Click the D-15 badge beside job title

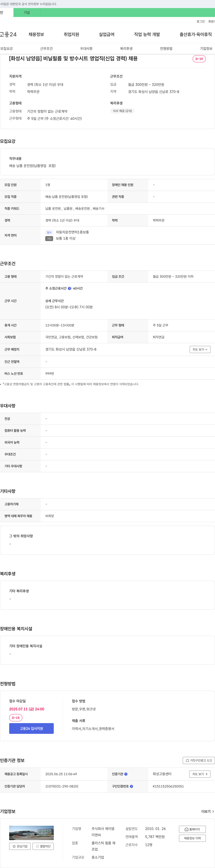click(x=199, y=59)
